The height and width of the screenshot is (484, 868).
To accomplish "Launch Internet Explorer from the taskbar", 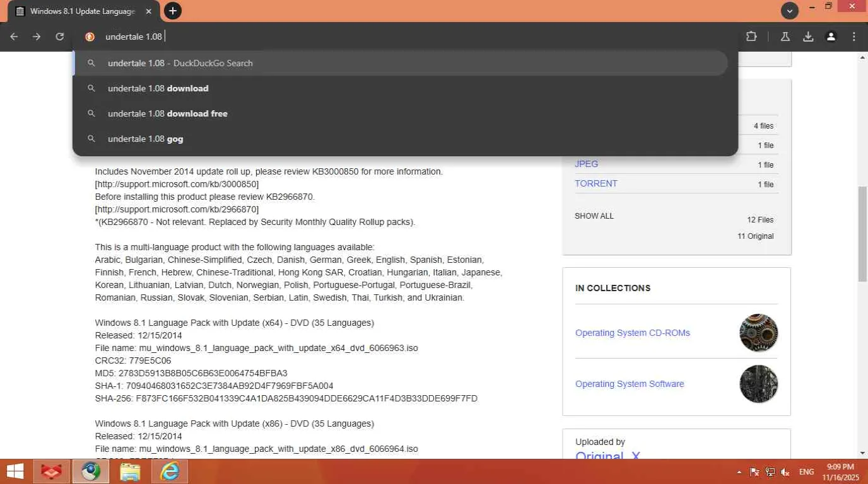I will 169,471.
